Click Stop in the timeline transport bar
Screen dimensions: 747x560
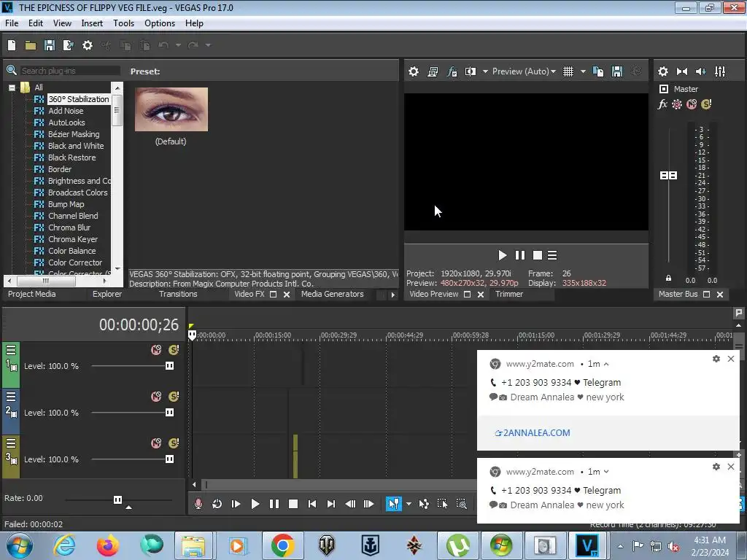[293, 504]
